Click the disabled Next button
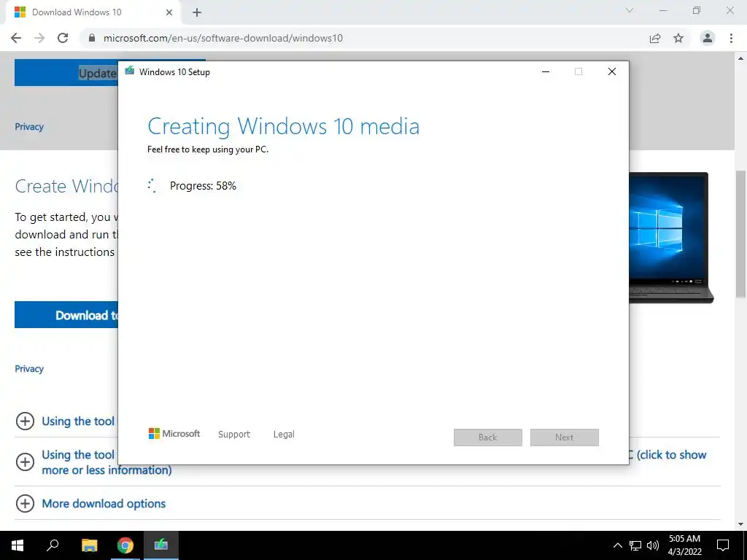Image resolution: width=747 pixels, height=560 pixels. [565, 437]
